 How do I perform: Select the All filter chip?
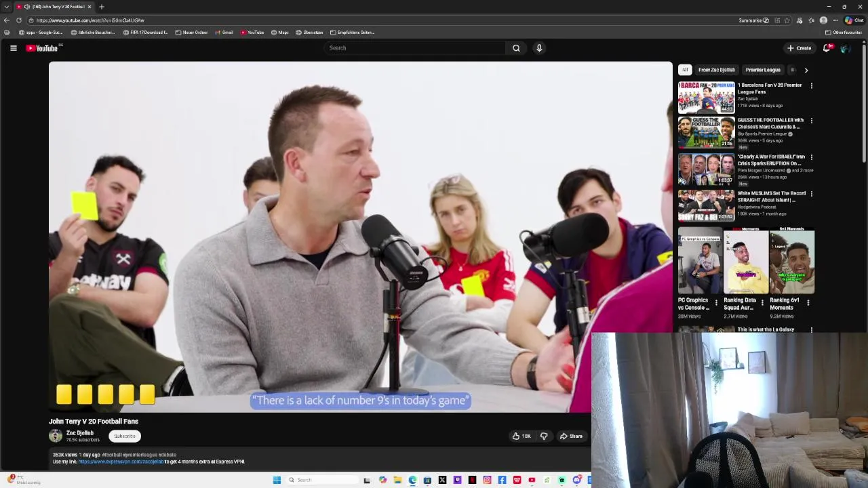click(x=685, y=70)
